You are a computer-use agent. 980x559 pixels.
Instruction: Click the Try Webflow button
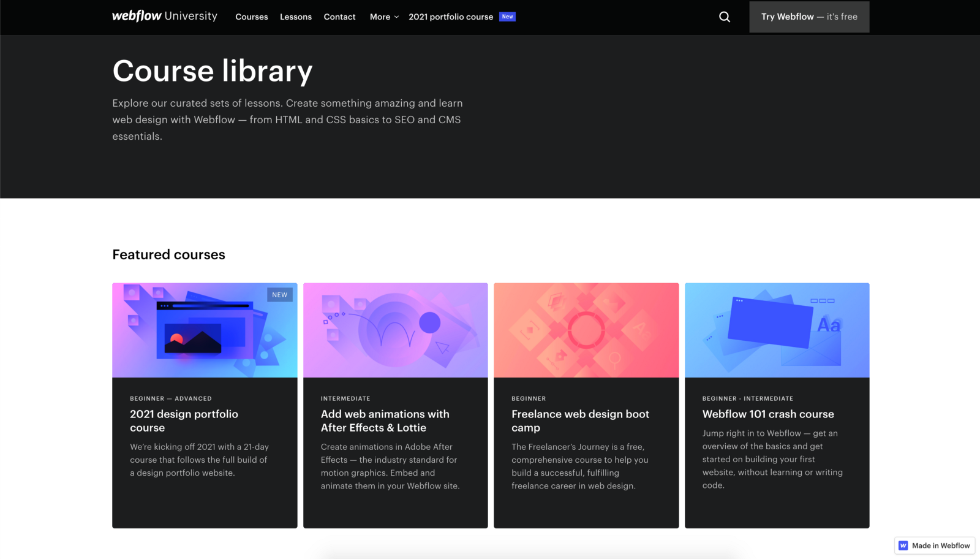pos(809,17)
